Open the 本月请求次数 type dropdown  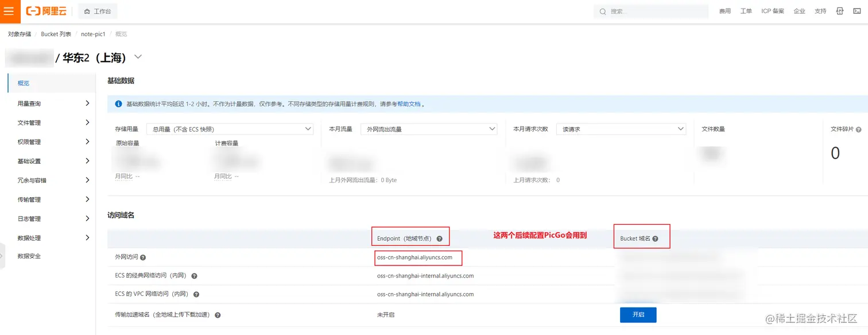[x=621, y=129]
